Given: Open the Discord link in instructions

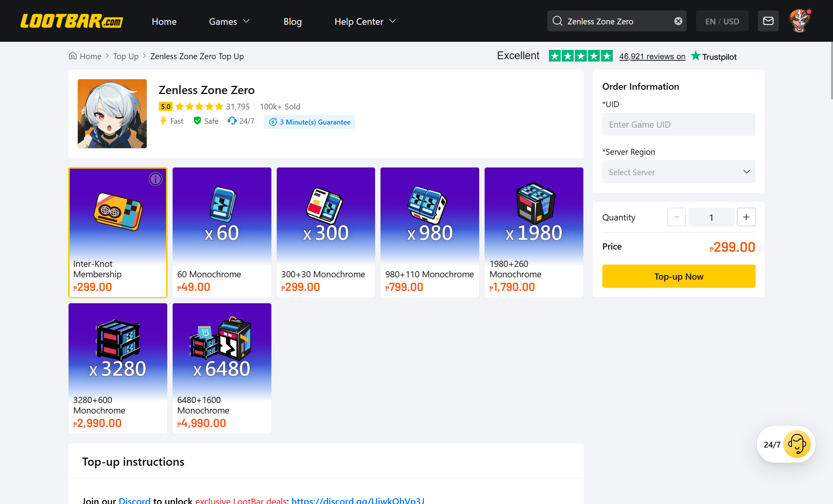Looking at the screenshot, I should [134, 501].
